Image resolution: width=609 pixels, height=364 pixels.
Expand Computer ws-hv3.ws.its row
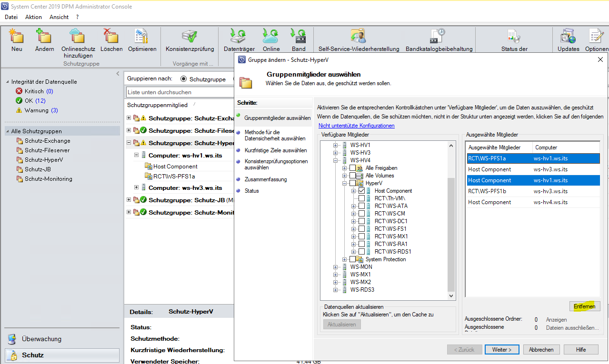point(137,187)
